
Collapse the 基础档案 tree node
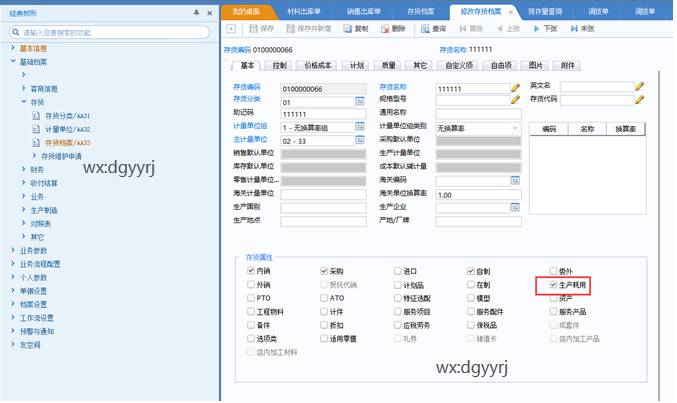tap(12, 61)
